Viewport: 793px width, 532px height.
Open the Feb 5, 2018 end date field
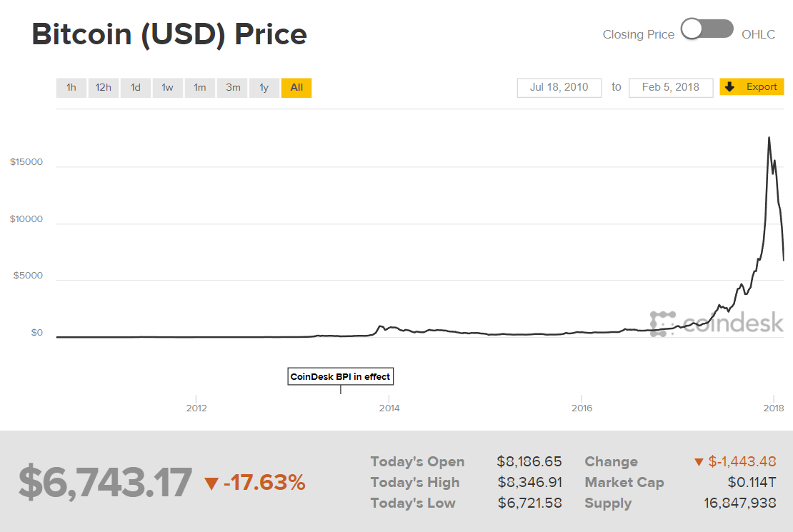pos(670,87)
